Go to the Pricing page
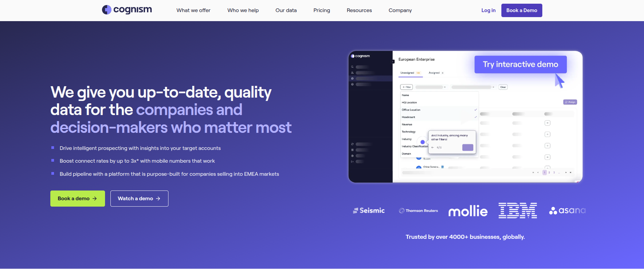 coord(321,10)
